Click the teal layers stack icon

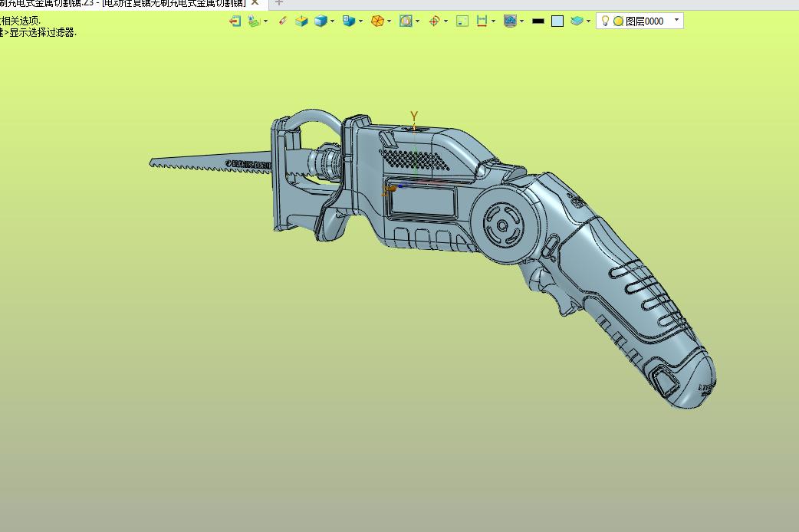577,21
